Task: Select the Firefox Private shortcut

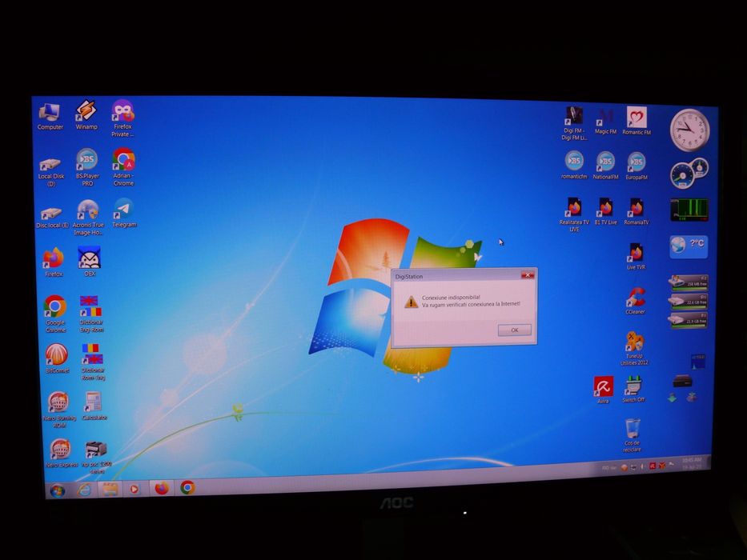Action: (x=122, y=118)
